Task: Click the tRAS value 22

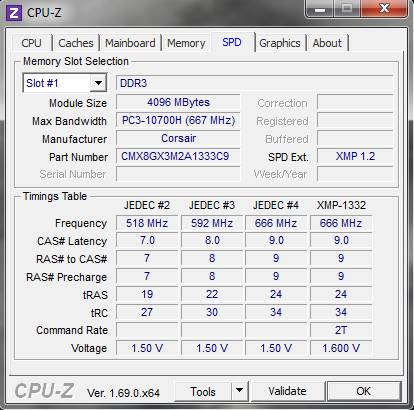Action: [x=212, y=294]
